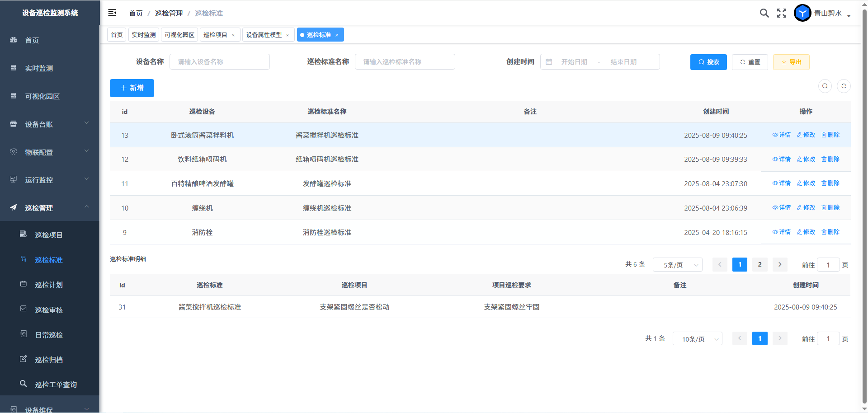
Task: Select 巡检计划 in the sidebar
Action: click(x=49, y=285)
